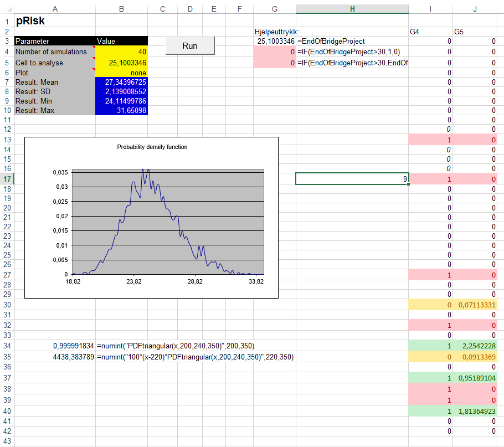Select the pRisk title cell
Screen dimensions: 504x447
tap(55, 20)
